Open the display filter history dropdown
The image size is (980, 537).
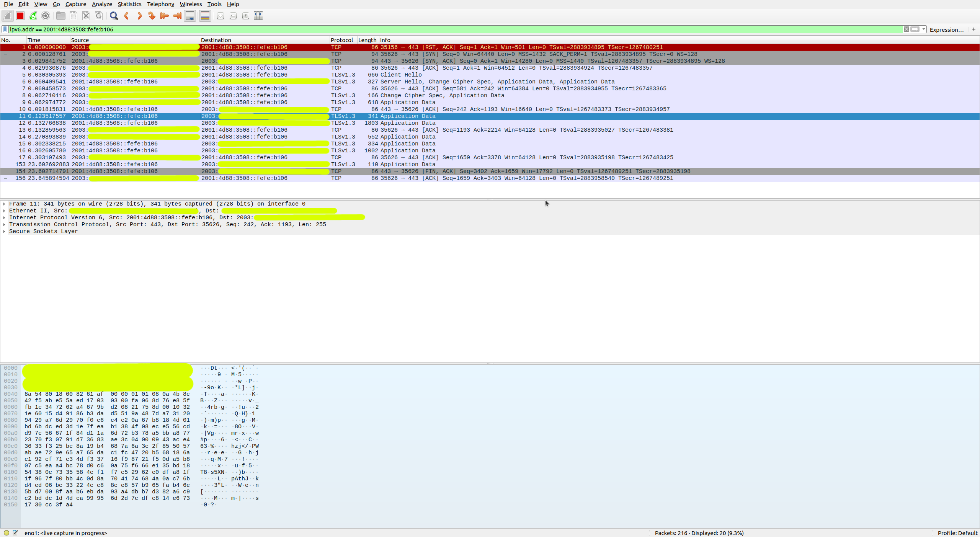click(924, 29)
